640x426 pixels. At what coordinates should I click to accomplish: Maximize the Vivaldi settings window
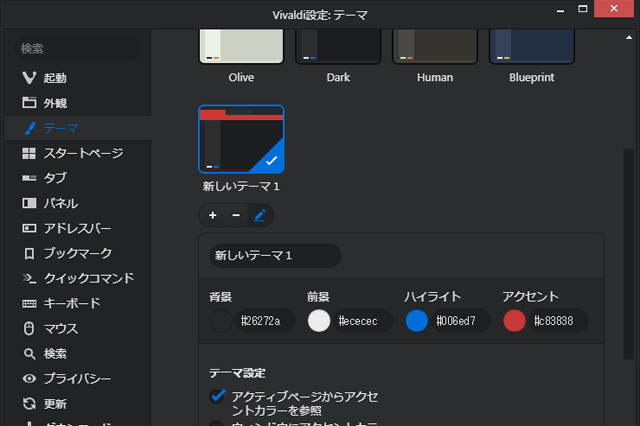583,9
